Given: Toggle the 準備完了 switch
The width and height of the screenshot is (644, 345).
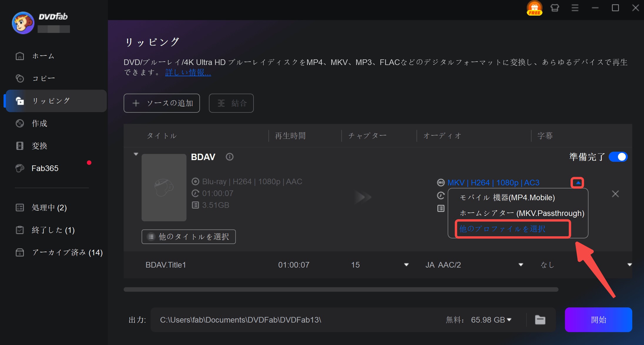Looking at the screenshot, I should [618, 157].
